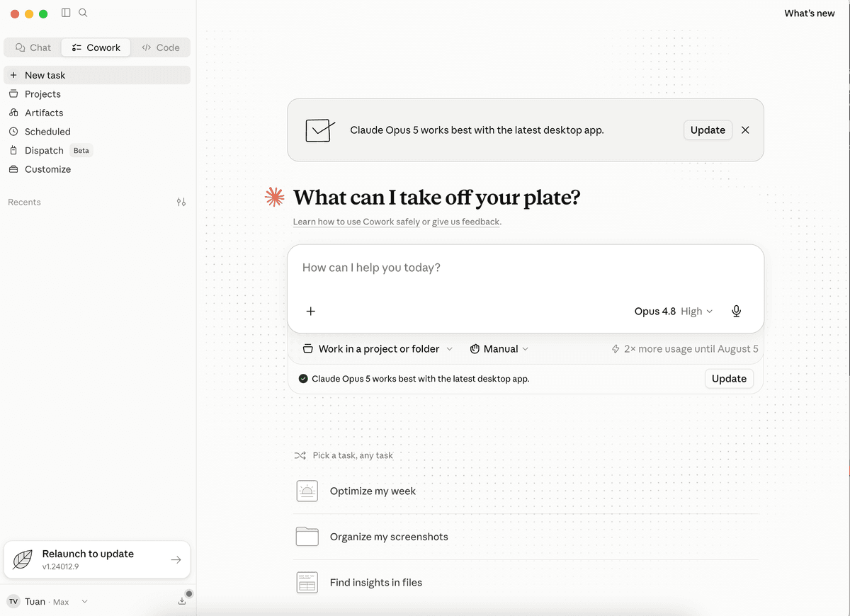Open the Recents filter sliders icon
The height and width of the screenshot is (616, 850).
click(181, 202)
